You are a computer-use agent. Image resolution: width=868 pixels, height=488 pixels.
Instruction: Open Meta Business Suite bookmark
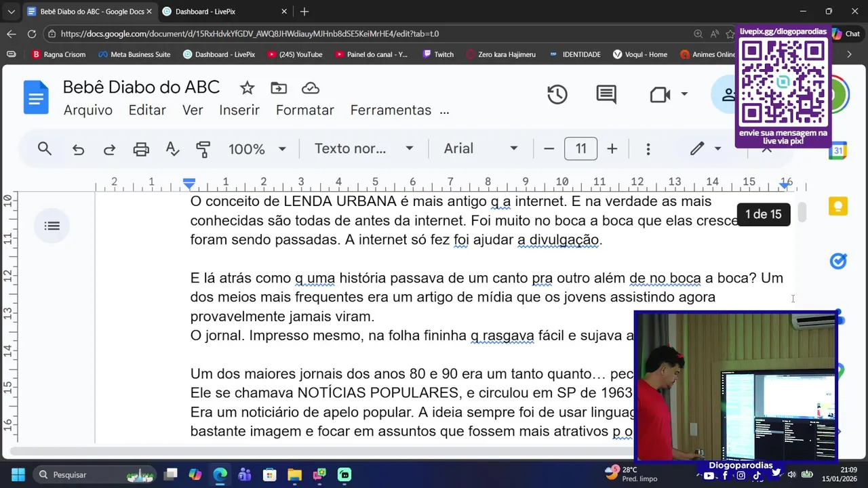(134, 54)
